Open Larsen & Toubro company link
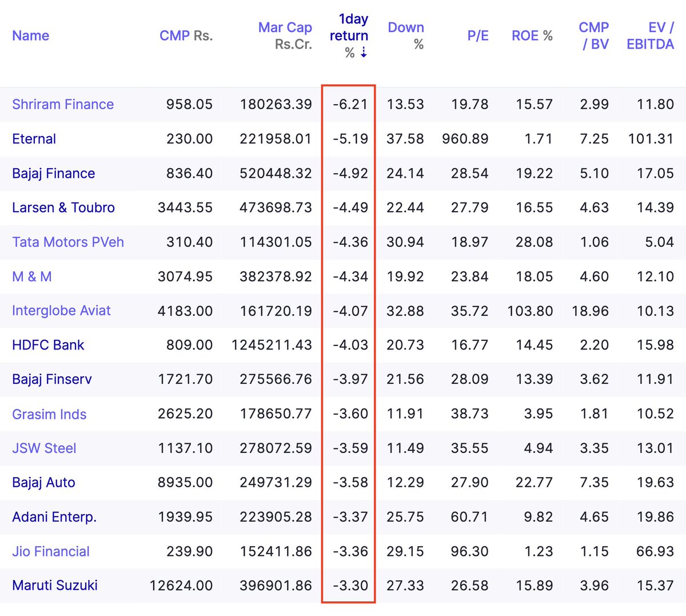This screenshot has width=686, height=616. 63,208
